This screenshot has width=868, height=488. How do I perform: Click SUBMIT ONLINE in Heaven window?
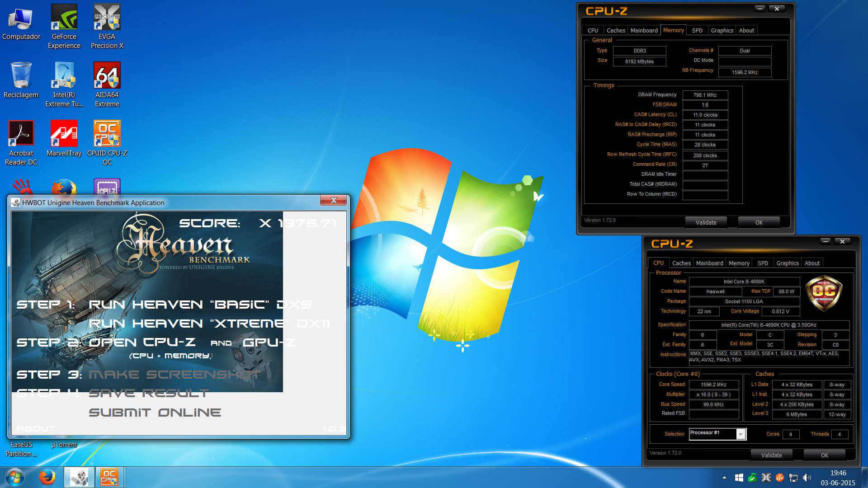155,413
